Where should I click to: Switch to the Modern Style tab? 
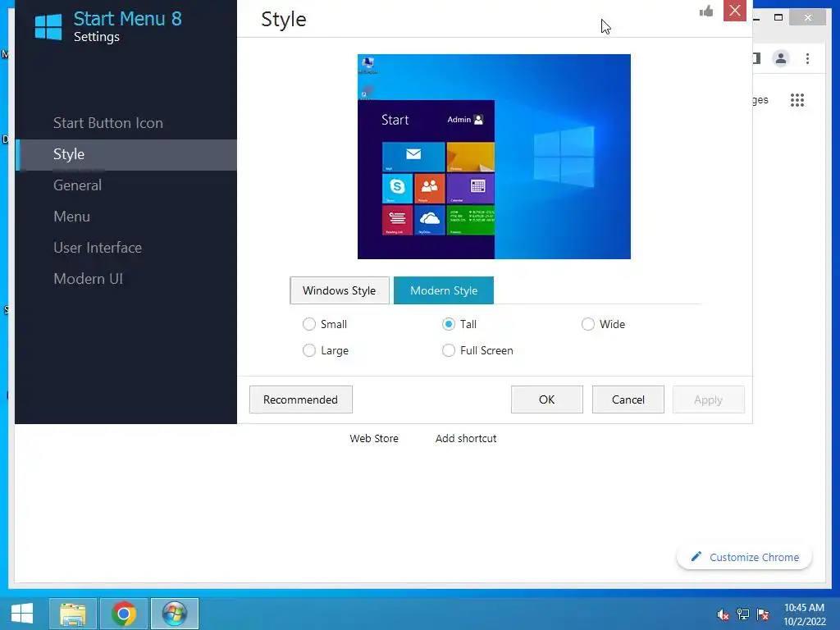pyautogui.click(x=444, y=290)
